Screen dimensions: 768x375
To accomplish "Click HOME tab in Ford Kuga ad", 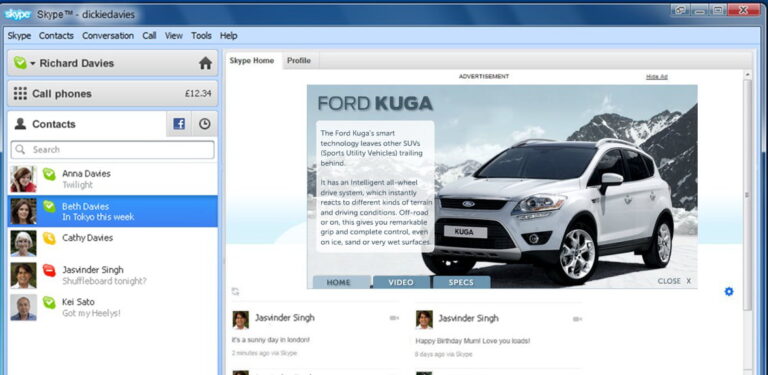I will coord(341,282).
